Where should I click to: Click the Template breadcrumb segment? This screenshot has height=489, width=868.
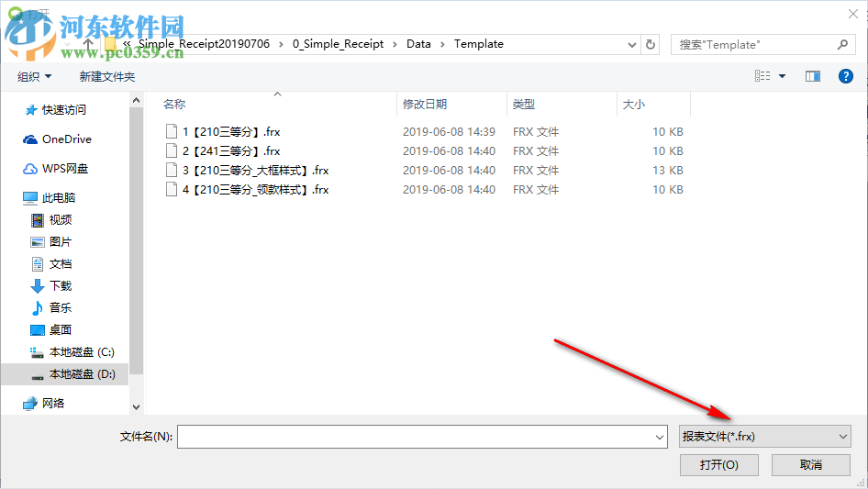479,44
